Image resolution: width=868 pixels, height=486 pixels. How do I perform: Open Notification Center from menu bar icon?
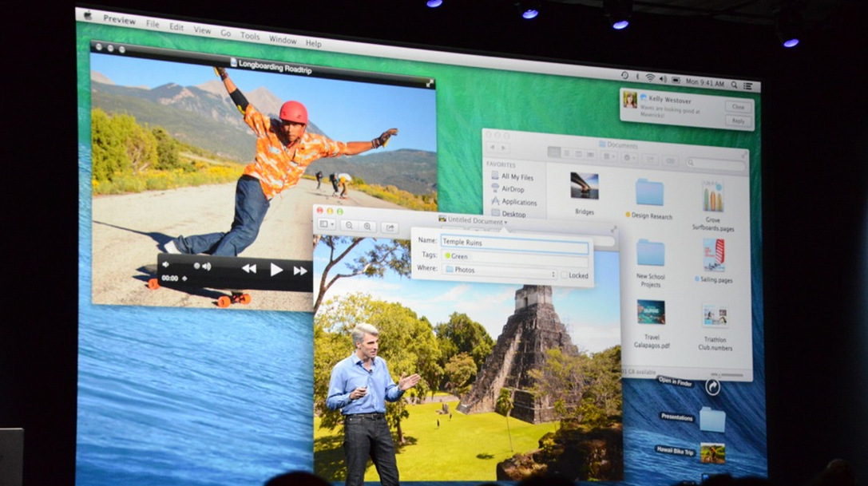pos(749,85)
